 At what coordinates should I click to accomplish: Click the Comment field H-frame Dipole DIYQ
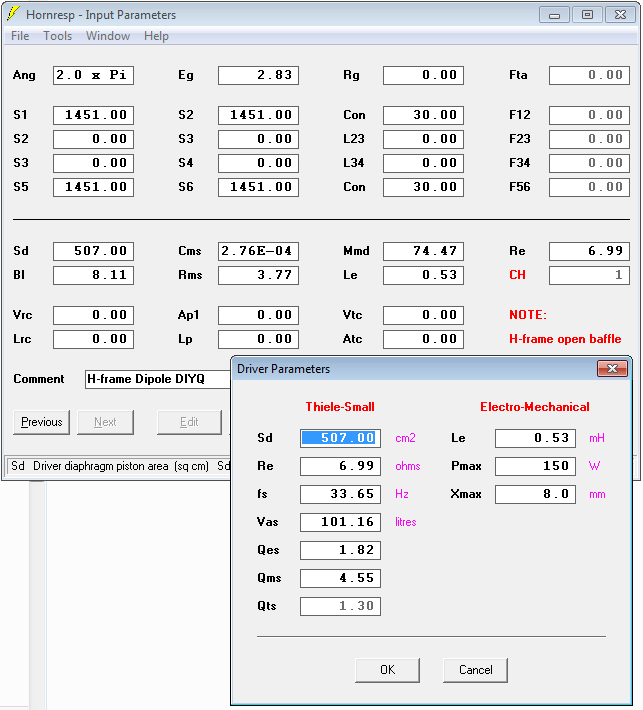click(158, 379)
